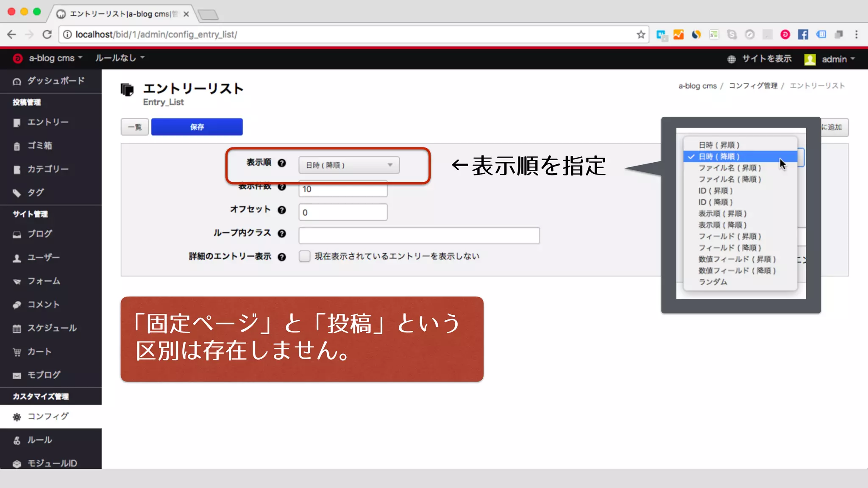Open the 表示順 dropdown
This screenshot has width=868, height=488.
coord(349,165)
